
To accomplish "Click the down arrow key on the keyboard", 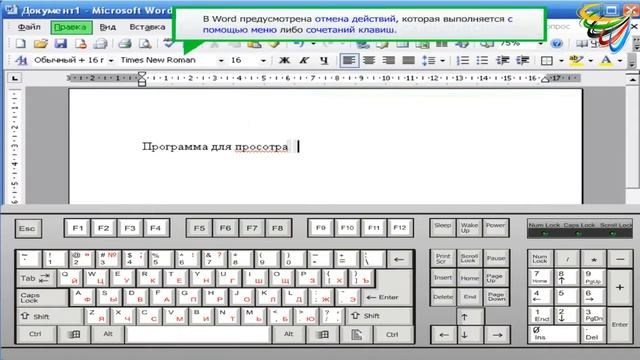I will [x=464, y=335].
